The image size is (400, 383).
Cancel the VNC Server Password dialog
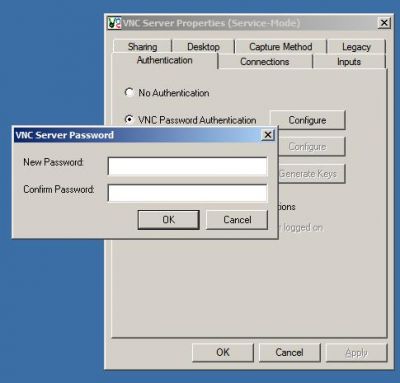tap(237, 220)
